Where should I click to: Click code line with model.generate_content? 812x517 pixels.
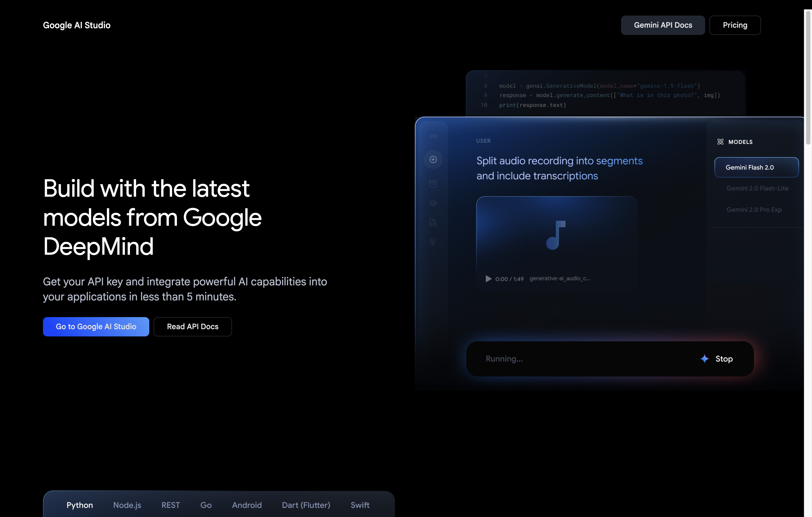pos(610,95)
